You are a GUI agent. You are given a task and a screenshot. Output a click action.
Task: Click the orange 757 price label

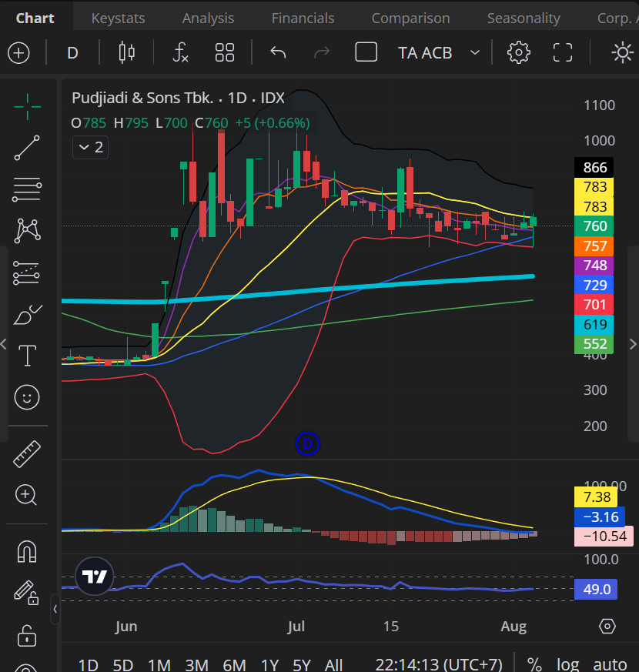pos(594,246)
